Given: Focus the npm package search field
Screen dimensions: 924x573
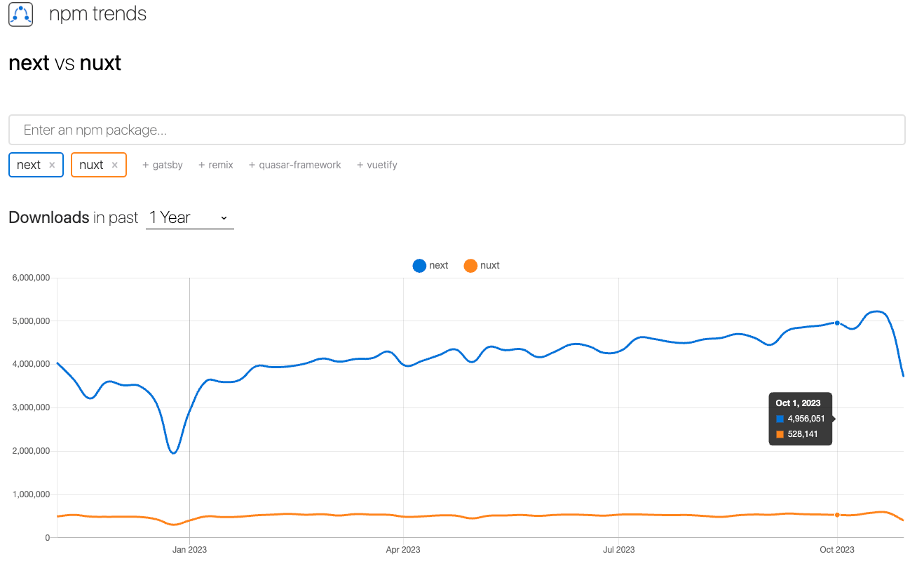Looking at the screenshot, I should point(456,130).
